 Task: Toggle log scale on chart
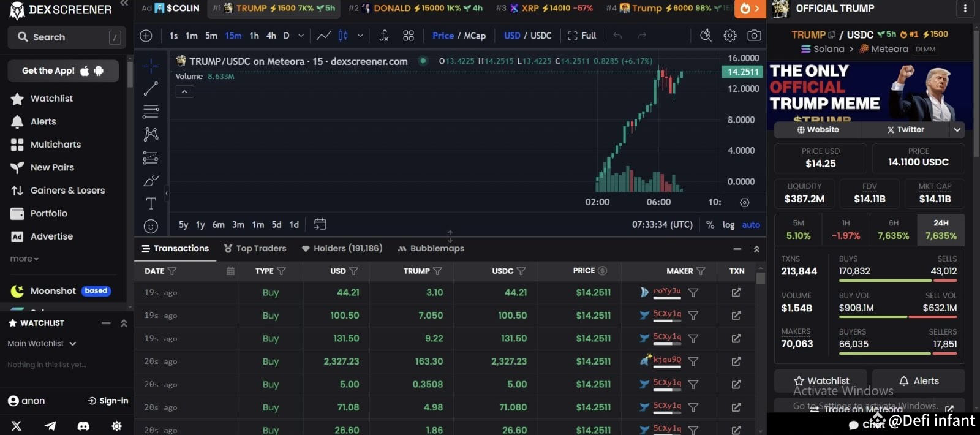(x=728, y=225)
